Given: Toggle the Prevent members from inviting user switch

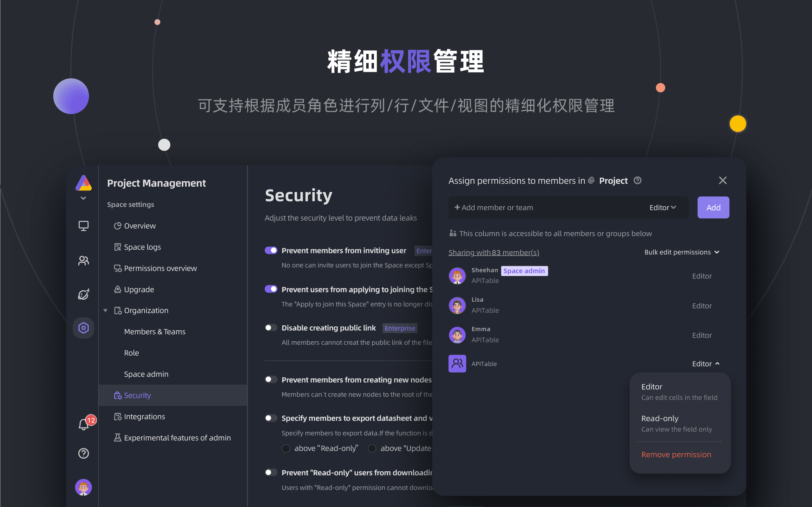Looking at the screenshot, I should pos(271,250).
